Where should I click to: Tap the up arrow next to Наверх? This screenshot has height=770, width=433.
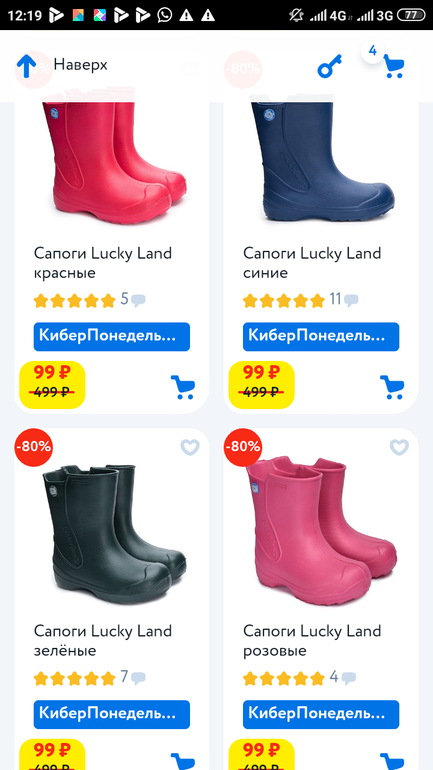(x=27, y=66)
